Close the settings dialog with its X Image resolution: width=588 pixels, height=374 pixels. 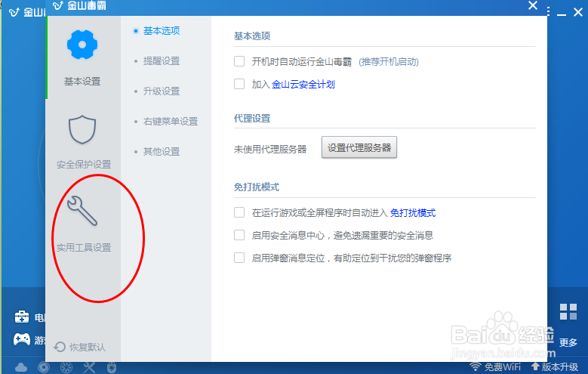[532, 5]
